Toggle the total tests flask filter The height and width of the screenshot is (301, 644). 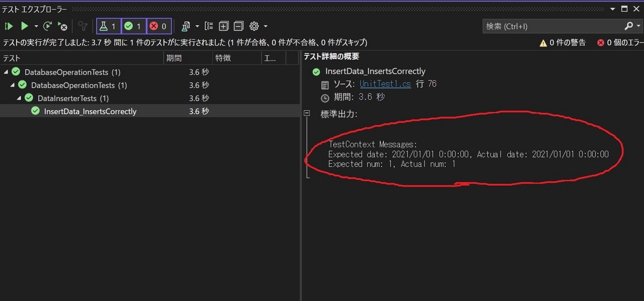coord(108,26)
